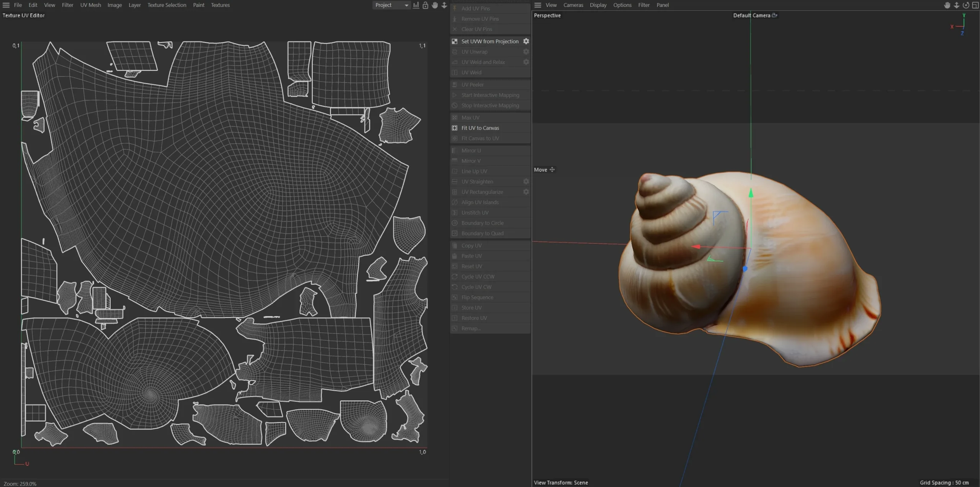Click the lock icon next to the histogram
The height and width of the screenshot is (487, 980).
point(425,5)
